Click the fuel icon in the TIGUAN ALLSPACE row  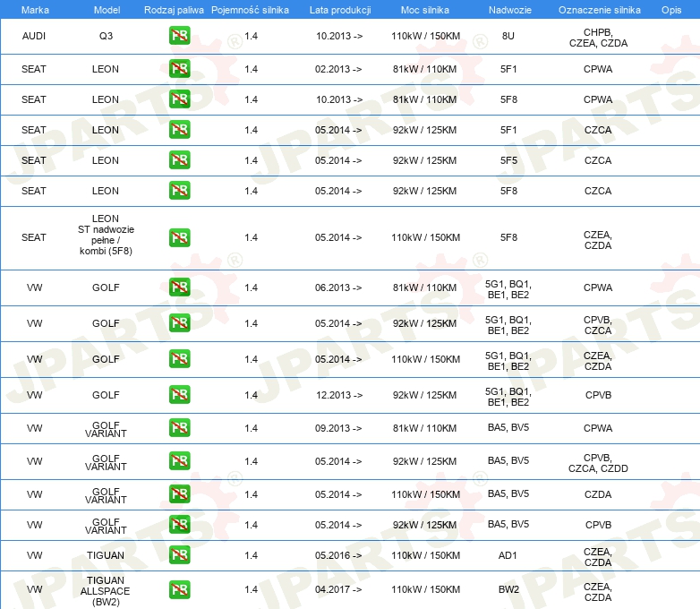(x=179, y=590)
